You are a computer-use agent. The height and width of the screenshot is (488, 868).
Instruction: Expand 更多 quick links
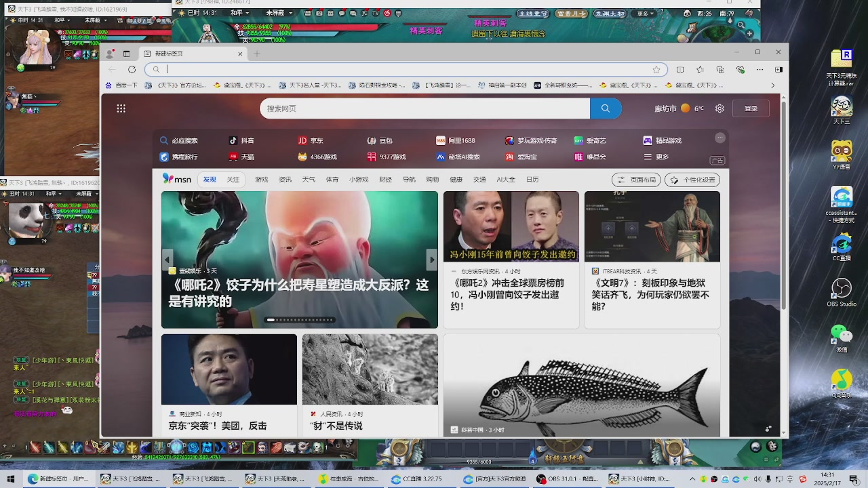pyautogui.click(x=656, y=157)
